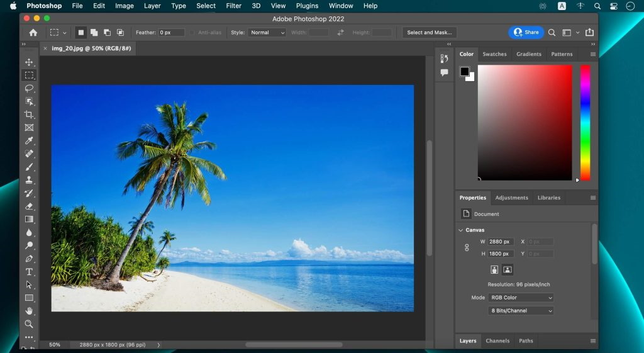Pick a color in the color field

(525, 123)
